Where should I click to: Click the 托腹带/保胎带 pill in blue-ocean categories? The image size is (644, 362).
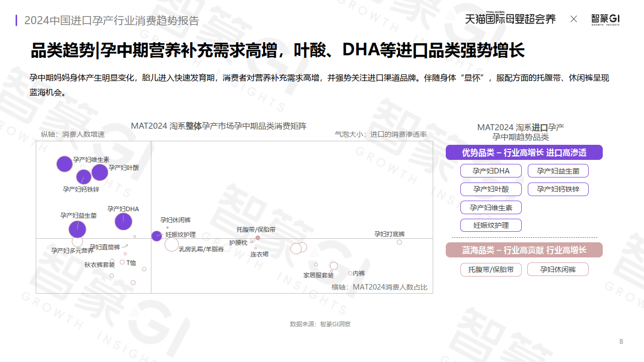coord(491,269)
